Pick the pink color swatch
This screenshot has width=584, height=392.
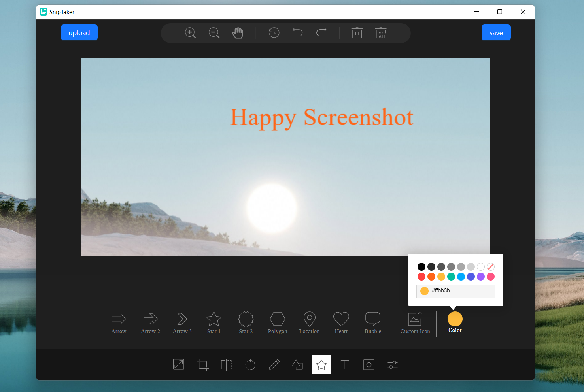coord(491,277)
